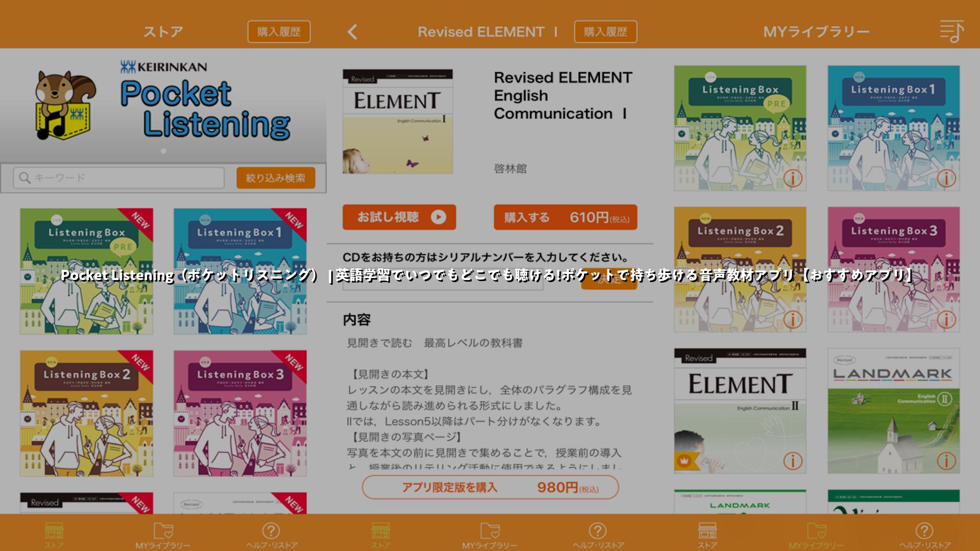Open the store Listening Box 3 cover

(x=240, y=413)
